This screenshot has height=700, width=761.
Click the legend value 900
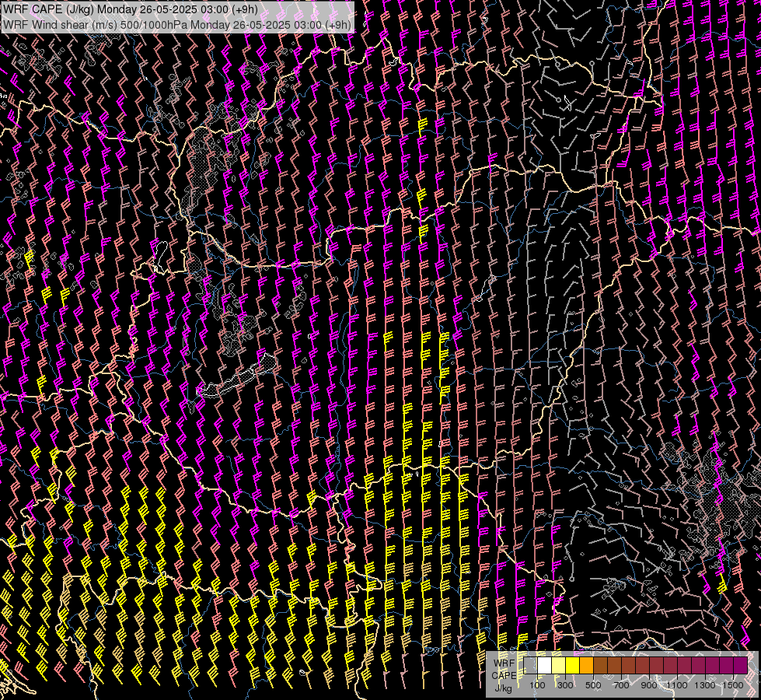click(649, 685)
